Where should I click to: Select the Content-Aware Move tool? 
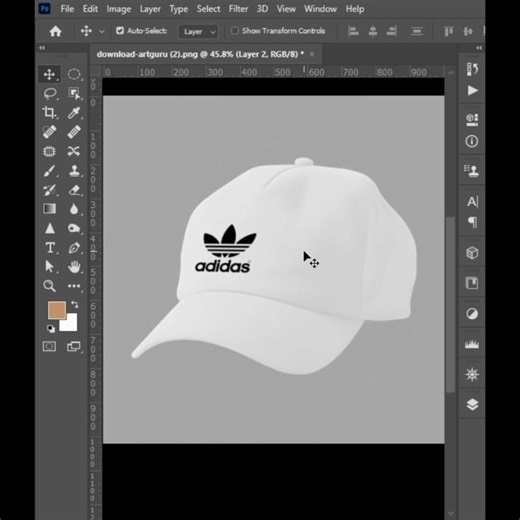point(74,151)
